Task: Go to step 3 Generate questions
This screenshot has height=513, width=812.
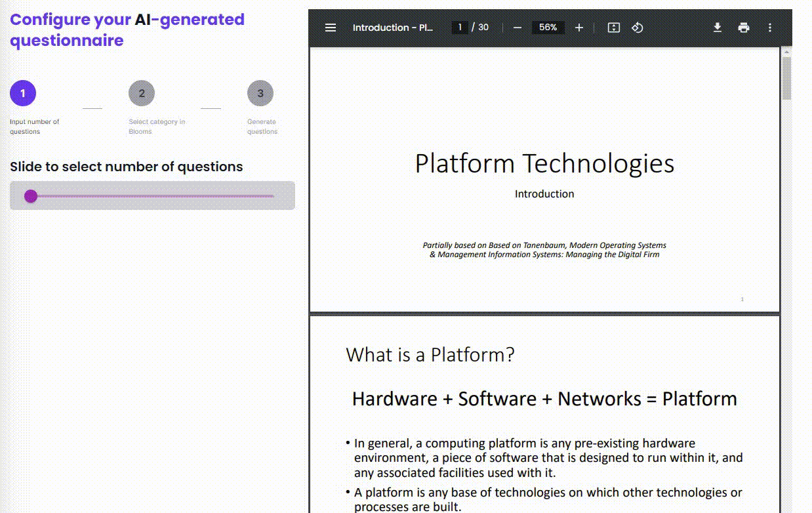Action: coord(260,93)
